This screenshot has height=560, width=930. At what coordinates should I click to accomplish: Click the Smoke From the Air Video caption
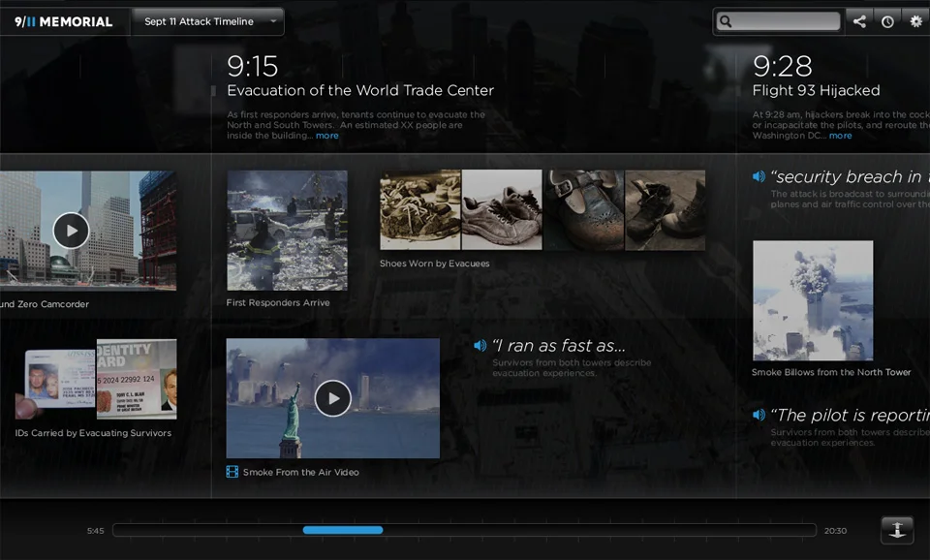[300, 472]
